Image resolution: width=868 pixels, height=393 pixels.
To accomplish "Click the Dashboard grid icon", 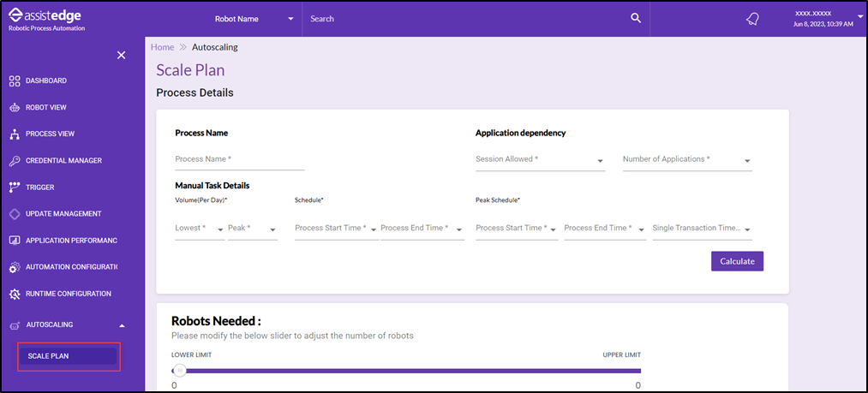I will coord(15,80).
